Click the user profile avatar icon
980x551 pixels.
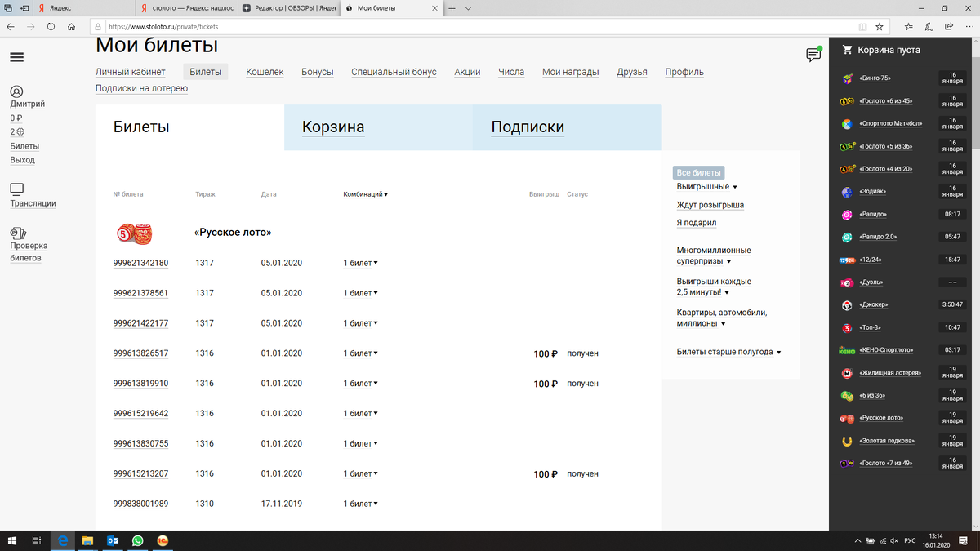pyautogui.click(x=17, y=91)
